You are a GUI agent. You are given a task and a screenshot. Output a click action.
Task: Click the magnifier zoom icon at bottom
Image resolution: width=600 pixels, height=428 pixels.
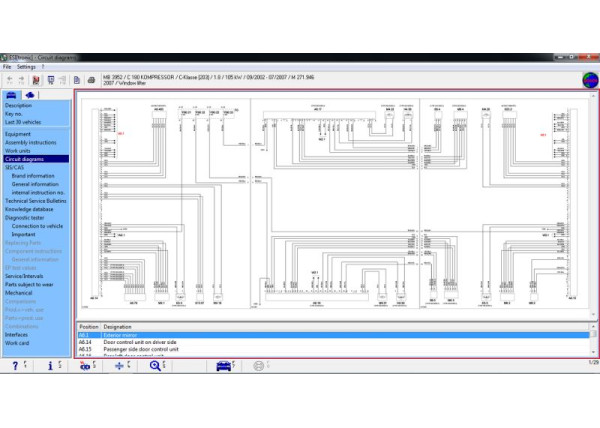coord(156,366)
